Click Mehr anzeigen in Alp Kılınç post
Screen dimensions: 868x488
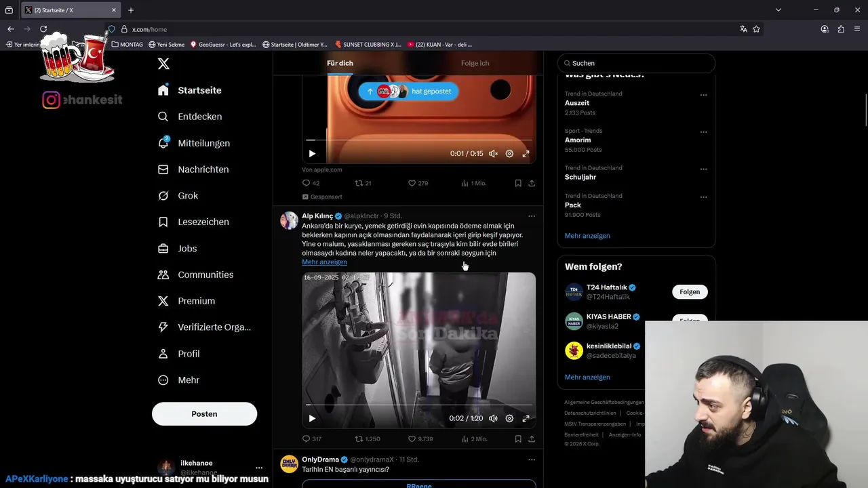click(324, 262)
